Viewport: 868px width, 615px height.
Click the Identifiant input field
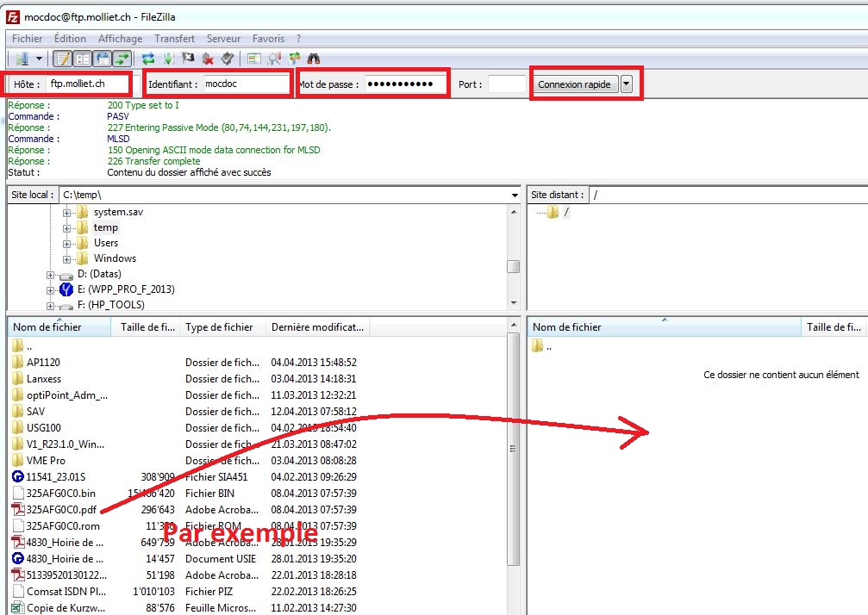click(246, 84)
